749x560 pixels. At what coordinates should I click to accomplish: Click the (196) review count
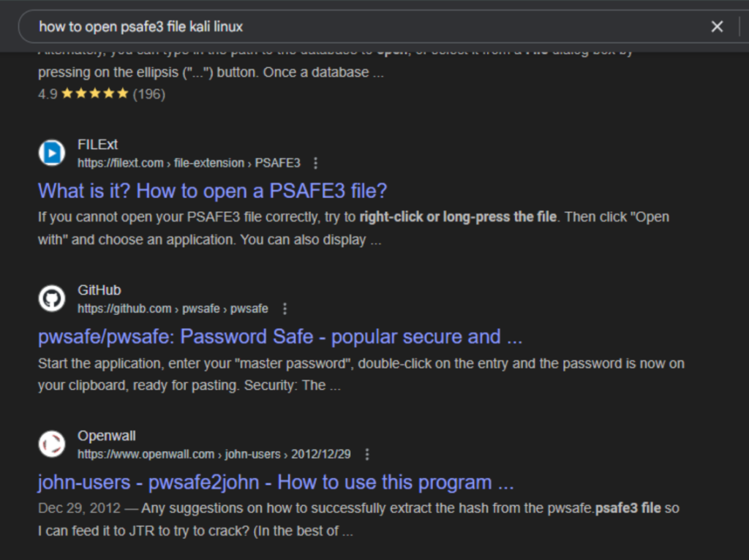(149, 94)
